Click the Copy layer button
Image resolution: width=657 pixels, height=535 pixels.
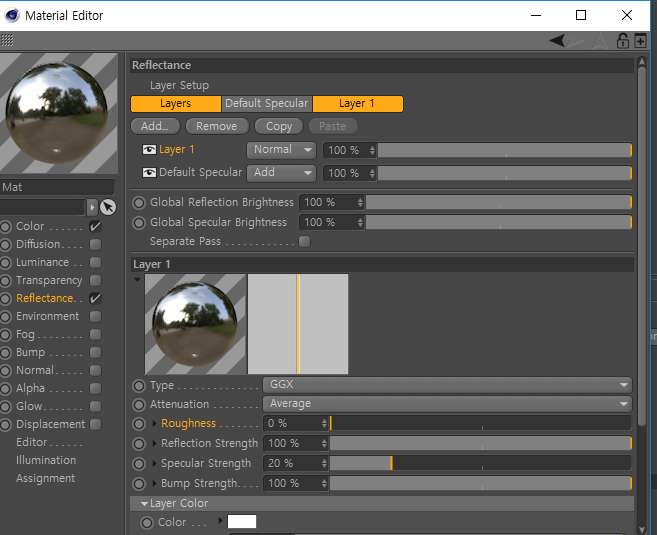pos(279,127)
